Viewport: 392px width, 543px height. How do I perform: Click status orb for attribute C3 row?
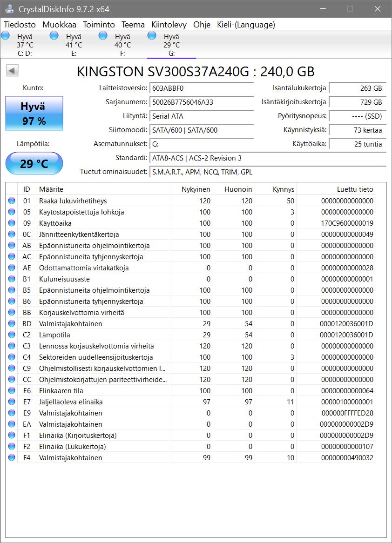pos(12,346)
